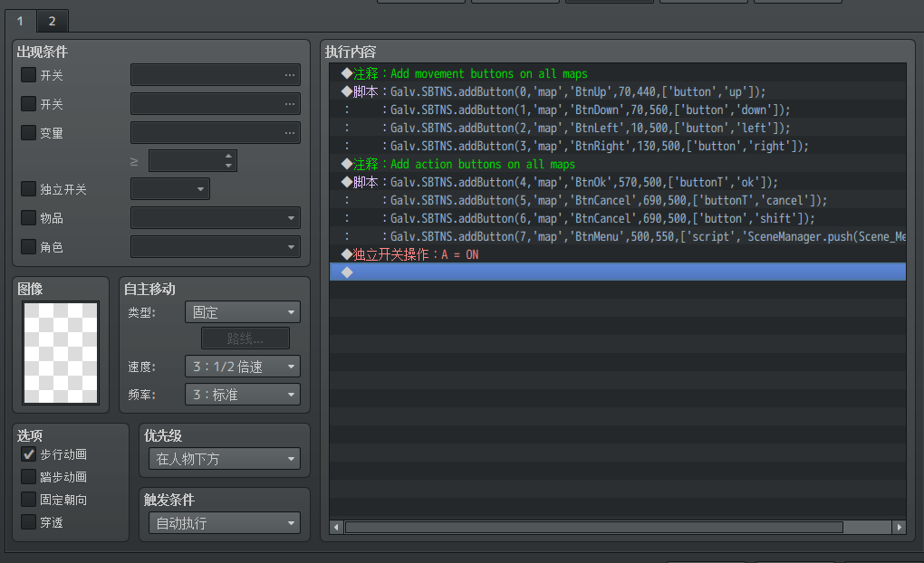Open the 类型 movement type dropdown
The image size is (924, 563).
coord(242,312)
